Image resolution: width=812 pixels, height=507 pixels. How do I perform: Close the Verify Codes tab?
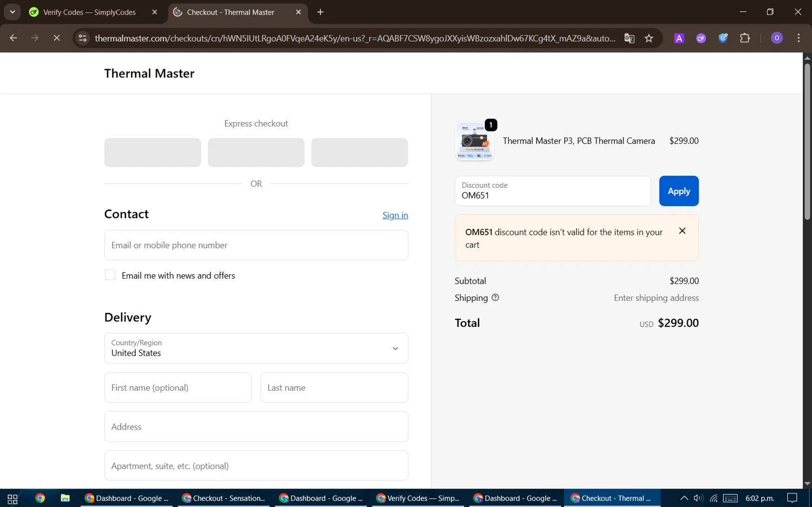point(155,12)
